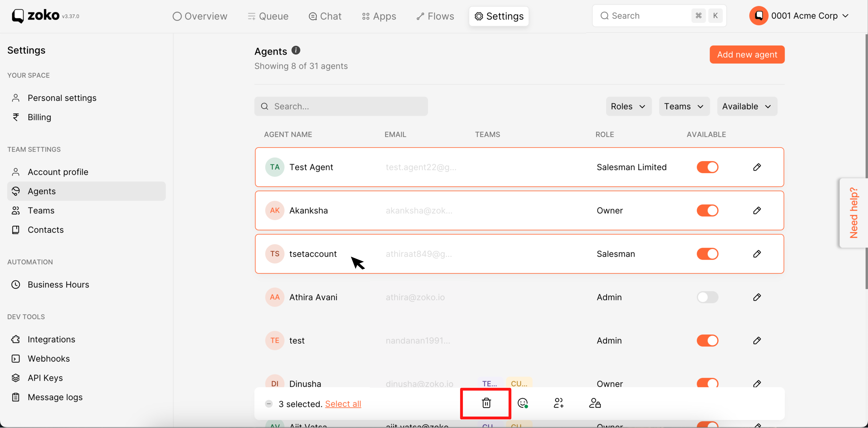
Task: Toggle Akanksha availability switch
Action: [707, 210]
